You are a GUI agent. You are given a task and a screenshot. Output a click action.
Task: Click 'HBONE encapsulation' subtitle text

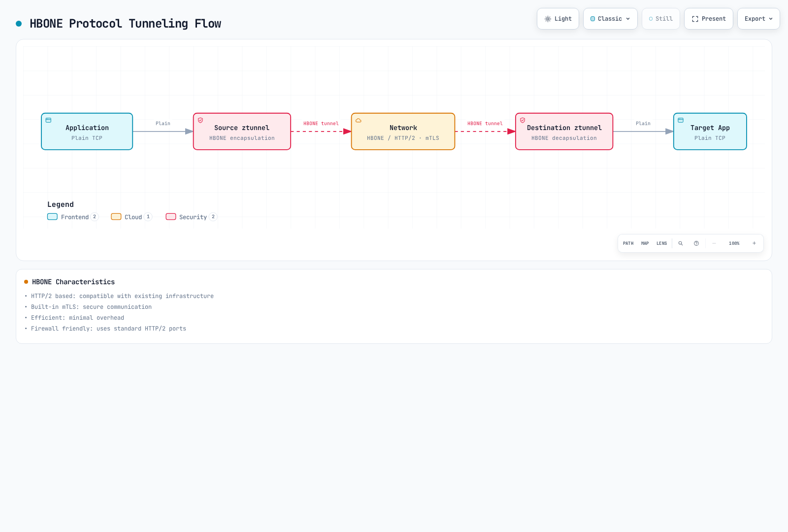click(242, 138)
